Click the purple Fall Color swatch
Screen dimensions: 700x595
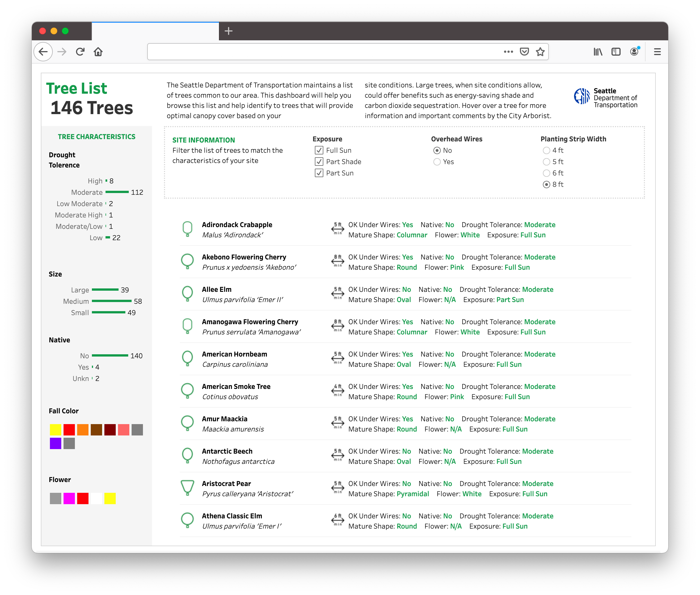[55, 443]
